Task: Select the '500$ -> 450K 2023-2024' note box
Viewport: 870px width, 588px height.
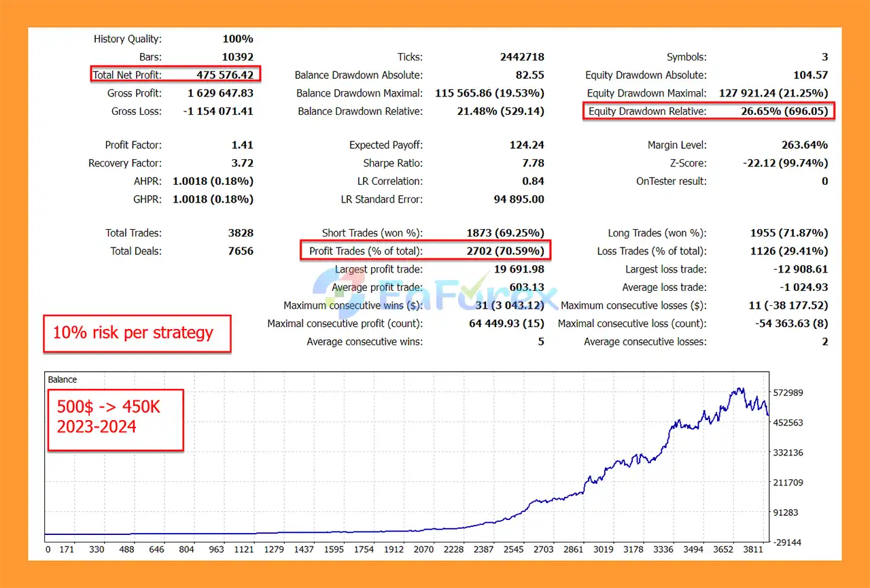Action: click(x=115, y=419)
